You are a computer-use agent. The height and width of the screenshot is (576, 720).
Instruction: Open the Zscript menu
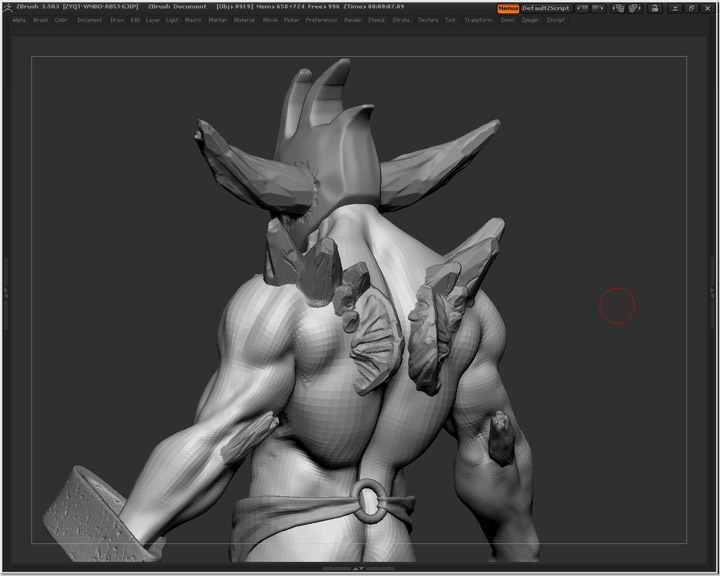click(x=556, y=20)
